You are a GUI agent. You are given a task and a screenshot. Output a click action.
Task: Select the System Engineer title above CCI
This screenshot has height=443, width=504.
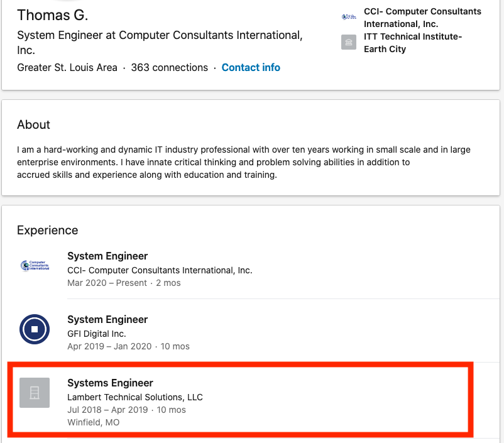pos(107,256)
